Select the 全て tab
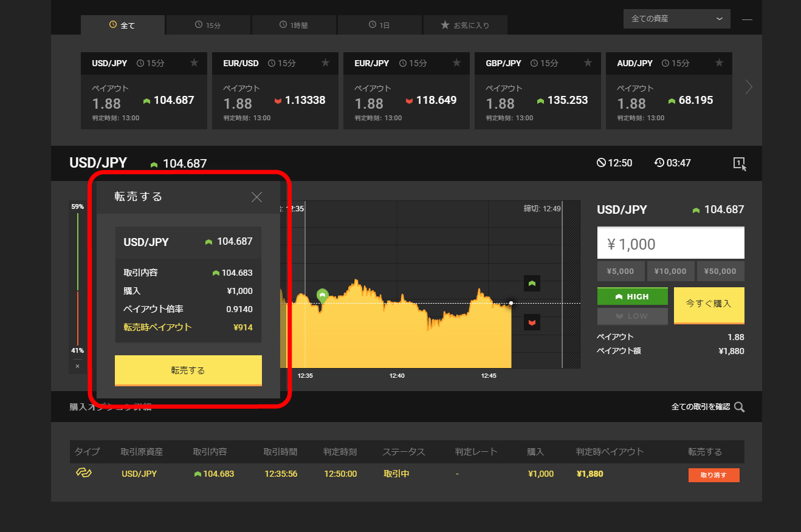The height and width of the screenshot is (532, 801). [x=122, y=25]
